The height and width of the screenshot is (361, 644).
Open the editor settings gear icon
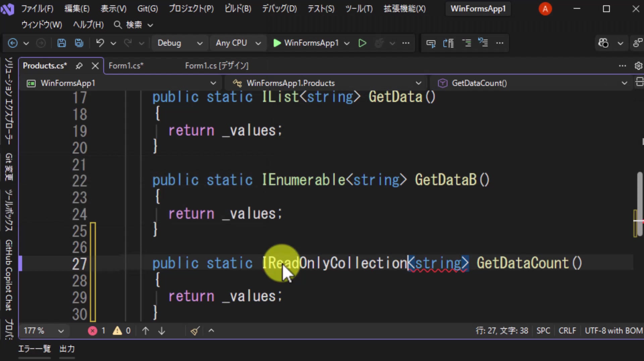coord(638,66)
